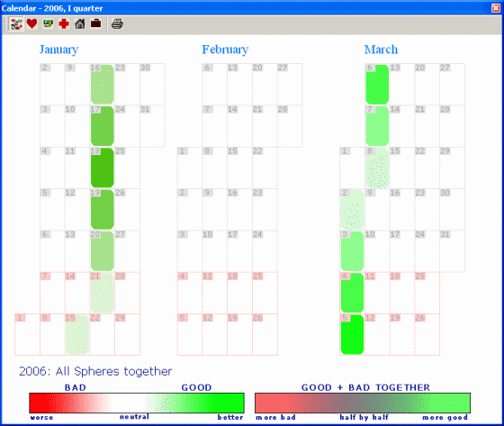
Task: Select March 8 dotted day cell
Action: click(377, 168)
